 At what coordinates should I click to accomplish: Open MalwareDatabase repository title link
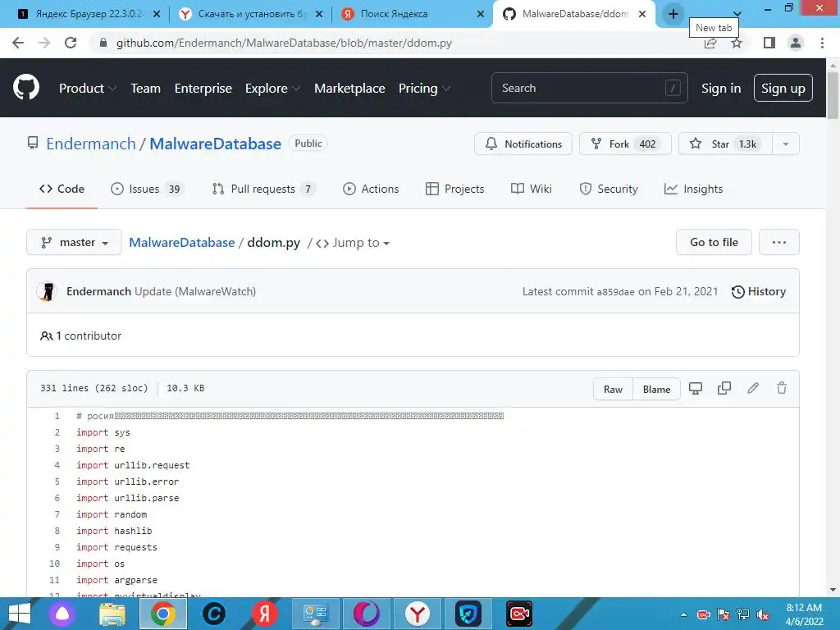pyautogui.click(x=216, y=144)
